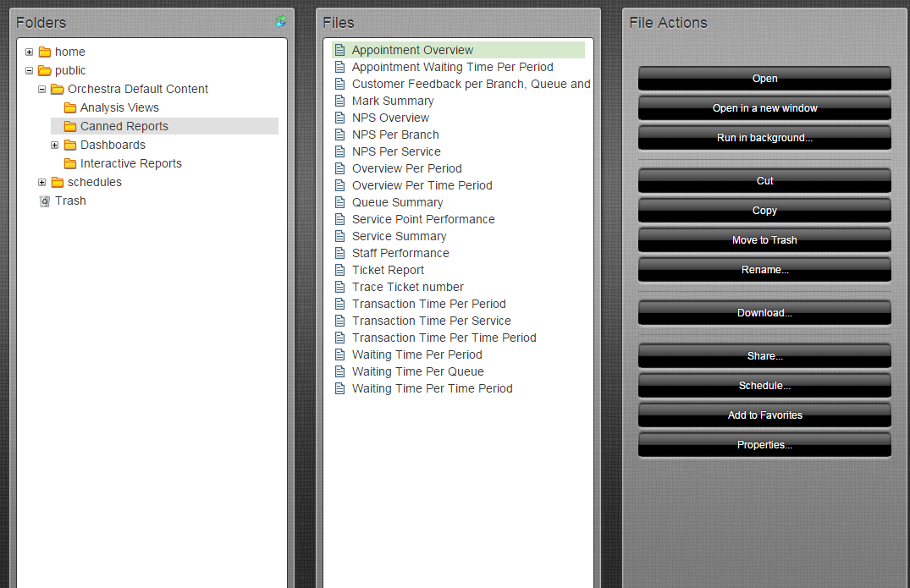Click the refresh icon in Folders header
The image size is (910, 588).
(280, 22)
